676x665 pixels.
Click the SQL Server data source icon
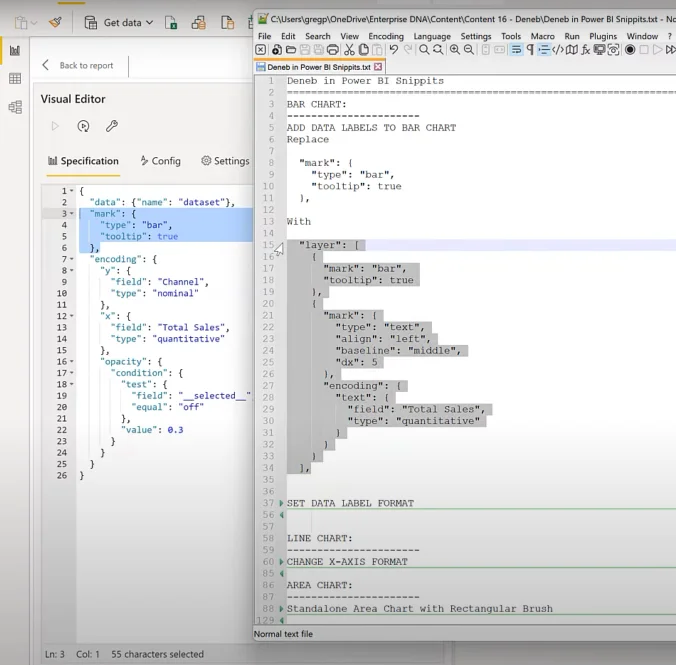227,22
